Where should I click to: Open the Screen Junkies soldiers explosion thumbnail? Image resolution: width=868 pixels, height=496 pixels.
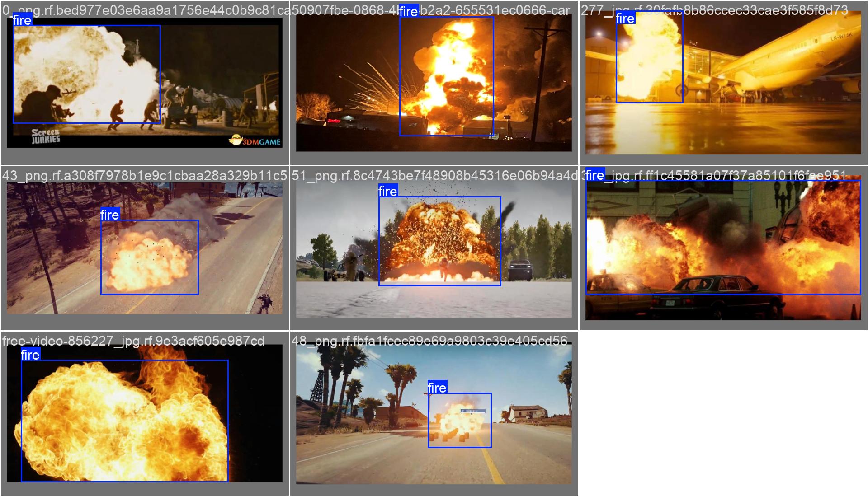(x=145, y=83)
